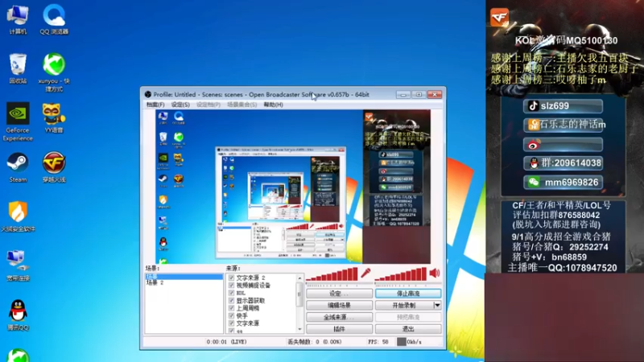Select the 显示器获取 source row label
644x362 pixels.
pos(250,300)
